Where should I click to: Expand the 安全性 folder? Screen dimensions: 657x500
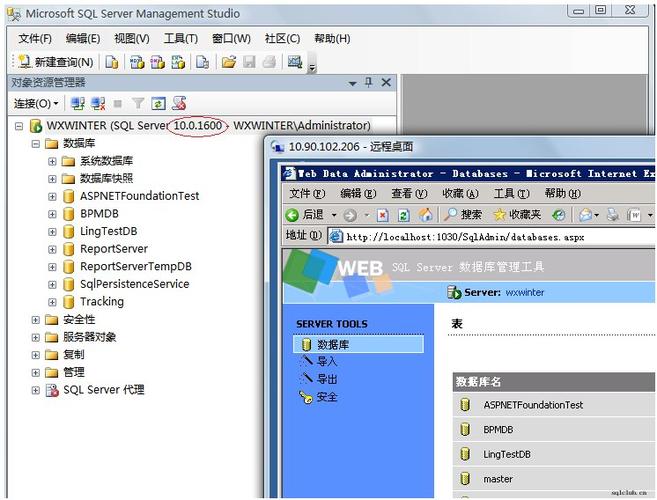click(x=36, y=320)
